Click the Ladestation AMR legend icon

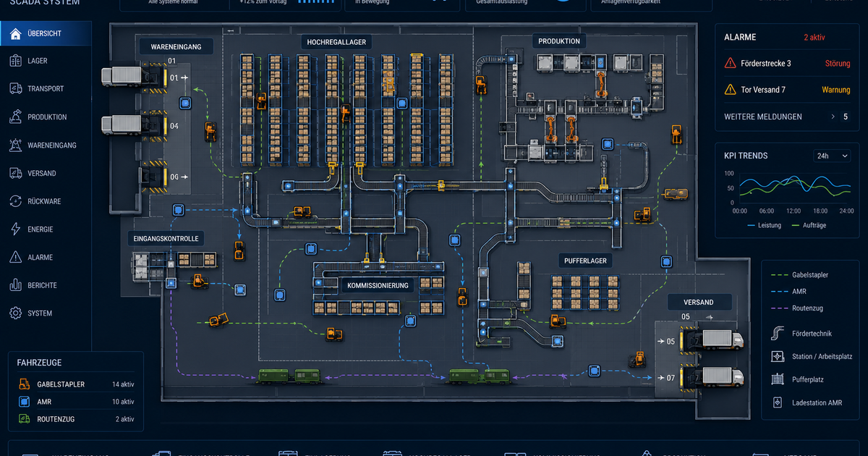tap(778, 402)
